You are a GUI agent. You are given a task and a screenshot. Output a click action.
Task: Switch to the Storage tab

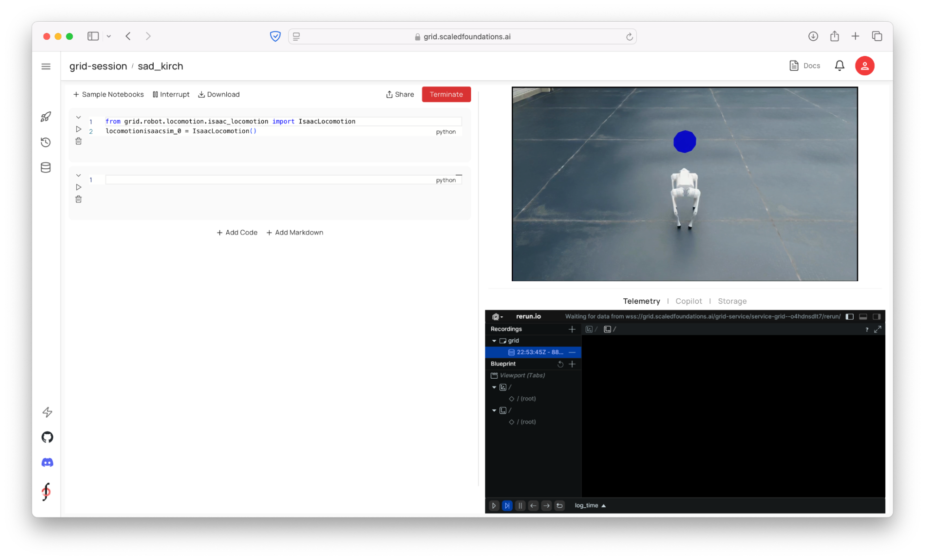[x=732, y=301]
